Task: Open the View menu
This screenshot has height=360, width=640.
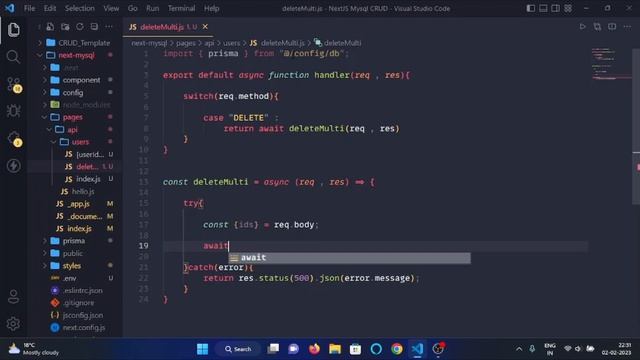Action: [111, 8]
